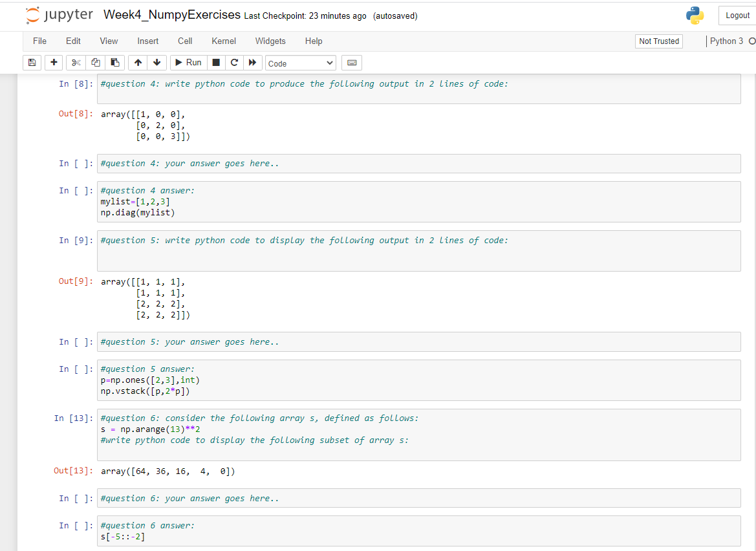
Task: Click the In [9] prompt label
Action: click(76, 240)
